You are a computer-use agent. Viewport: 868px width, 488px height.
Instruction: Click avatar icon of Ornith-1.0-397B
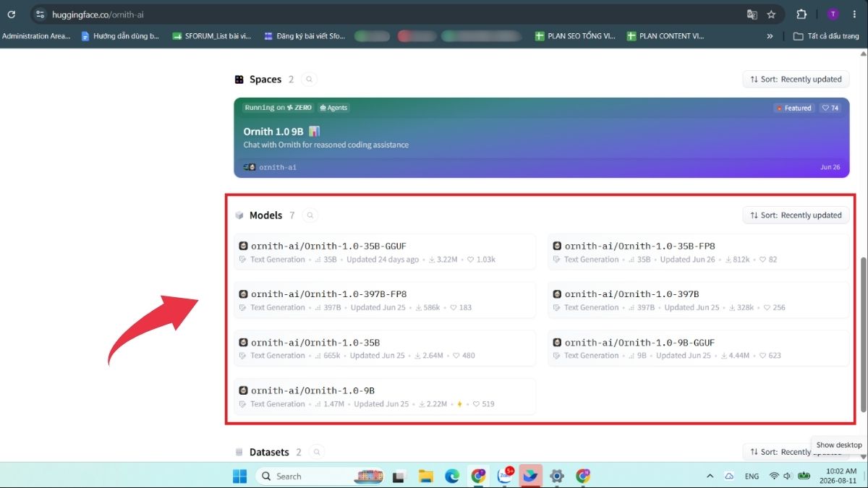[x=557, y=294]
